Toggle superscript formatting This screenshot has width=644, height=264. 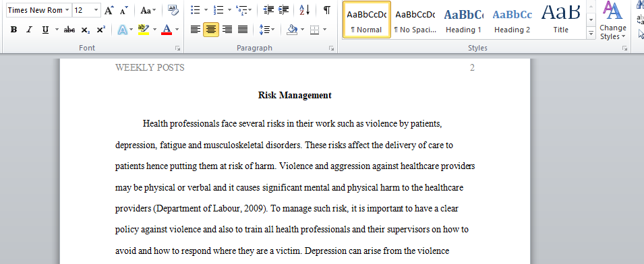[x=101, y=30]
